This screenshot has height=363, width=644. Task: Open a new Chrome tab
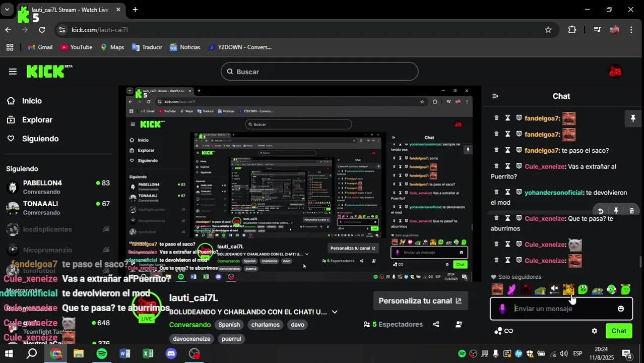(135, 10)
